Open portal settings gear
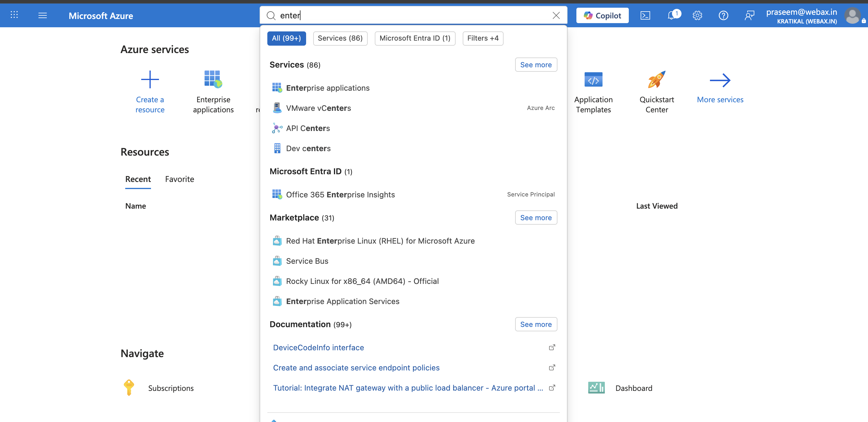 click(697, 15)
